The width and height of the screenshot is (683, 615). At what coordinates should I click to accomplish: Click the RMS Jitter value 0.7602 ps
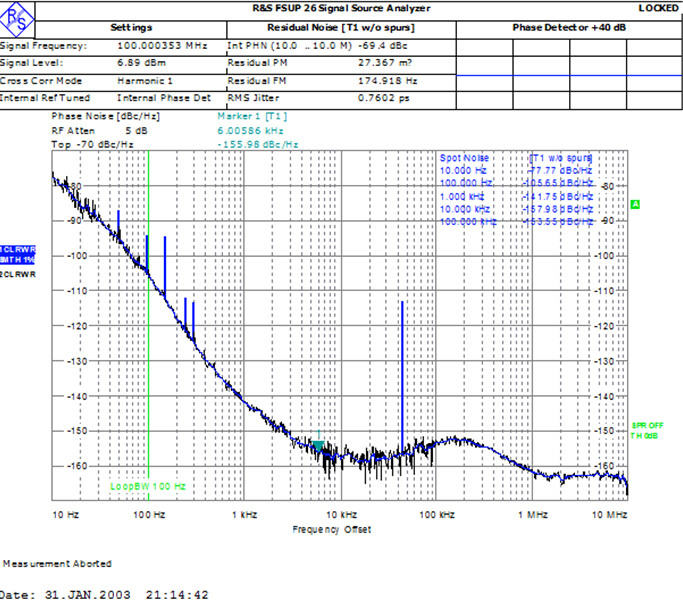click(384, 98)
